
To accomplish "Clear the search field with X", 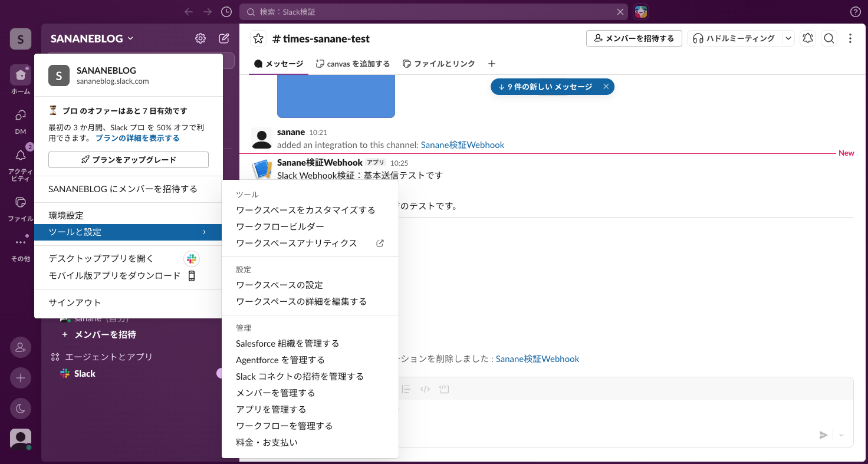I will 620,12.
